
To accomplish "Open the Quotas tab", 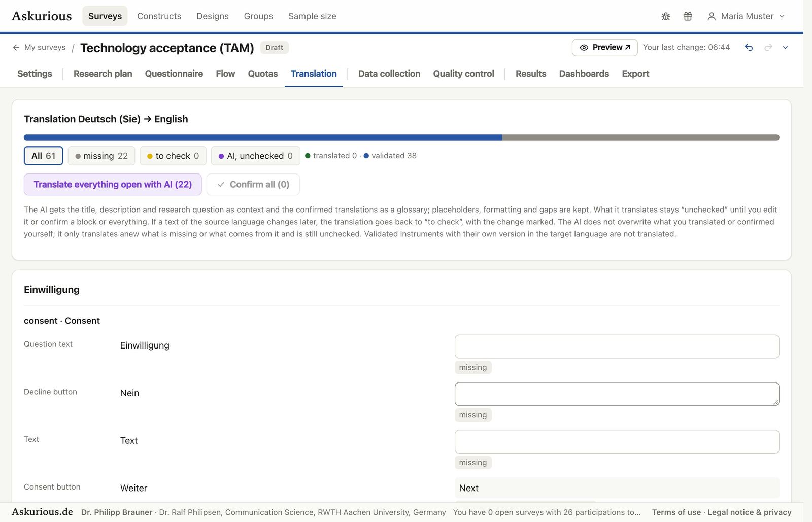I will click(263, 74).
